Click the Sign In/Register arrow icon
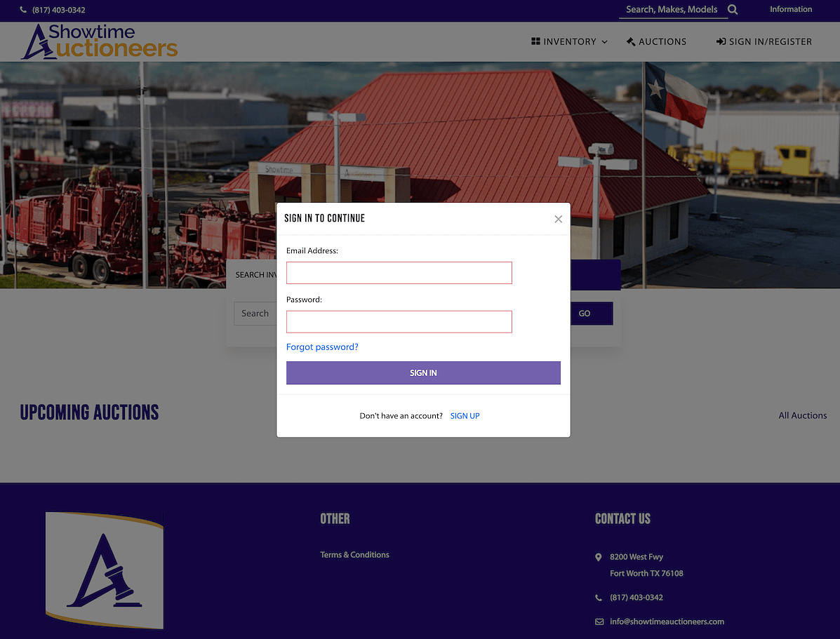This screenshot has height=639, width=840. (x=721, y=41)
